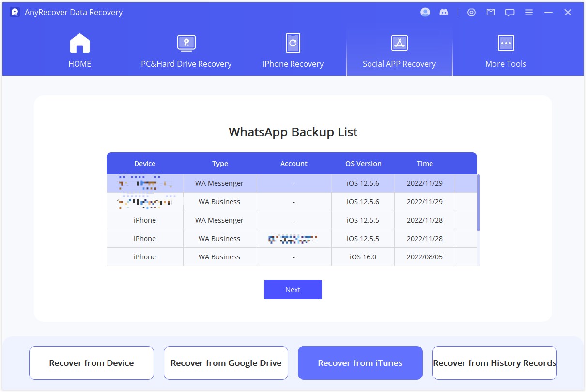Open the email contact icon

pyautogui.click(x=490, y=12)
